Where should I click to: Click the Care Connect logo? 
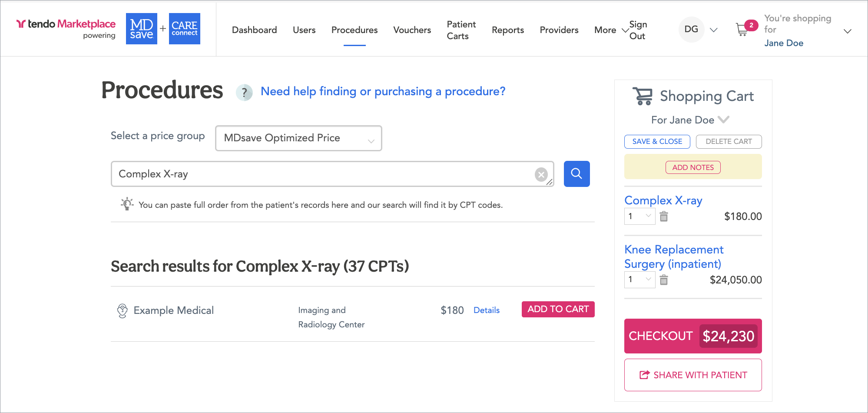[x=185, y=29]
